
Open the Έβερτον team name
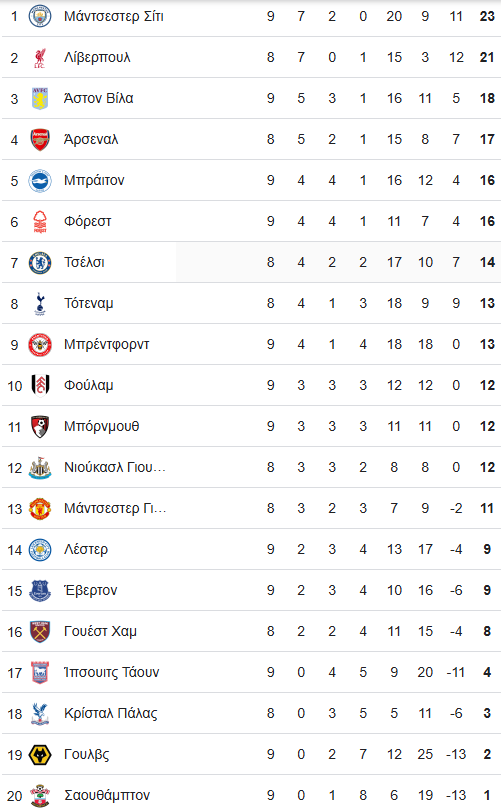(90, 590)
